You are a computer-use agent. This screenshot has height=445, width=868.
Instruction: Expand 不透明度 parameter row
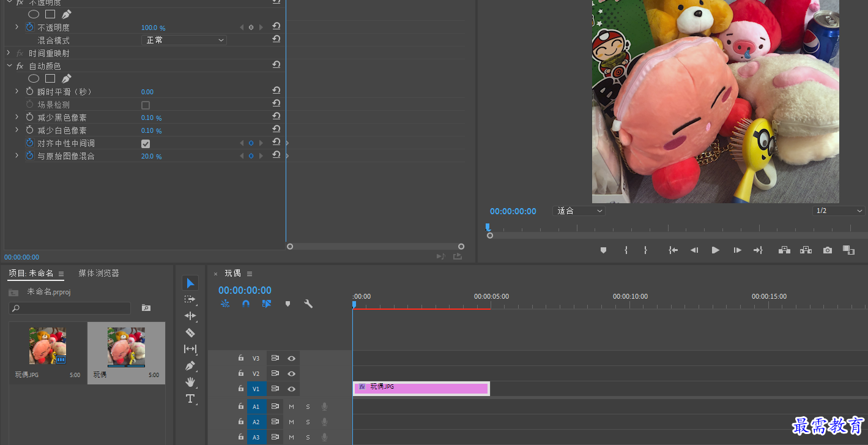point(17,27)
